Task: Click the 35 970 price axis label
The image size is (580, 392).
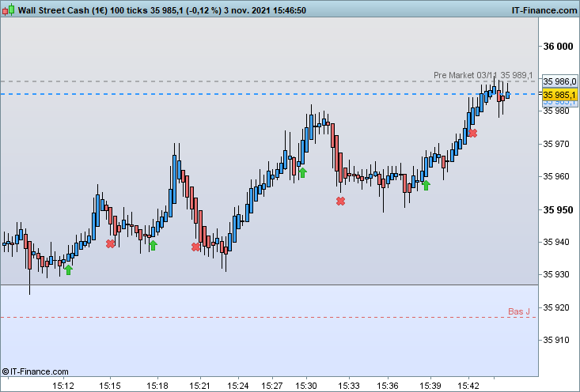Action: tap(555, 144)
